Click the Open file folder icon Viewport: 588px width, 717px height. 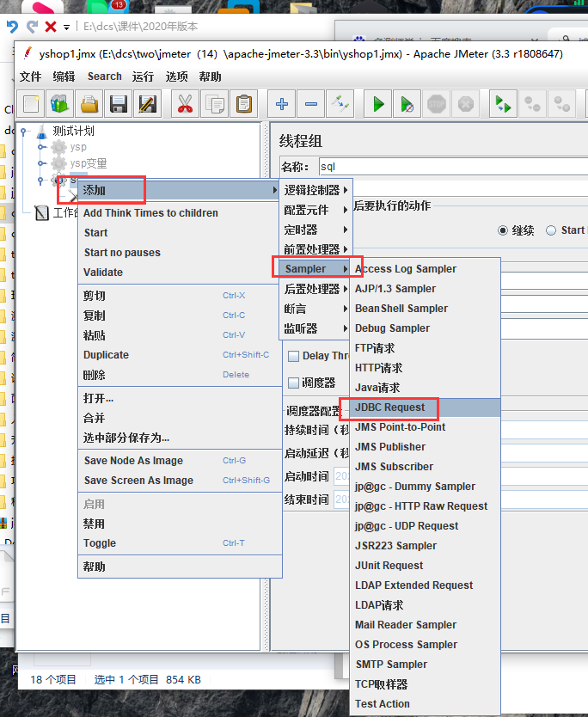click(x=89, y=104)
